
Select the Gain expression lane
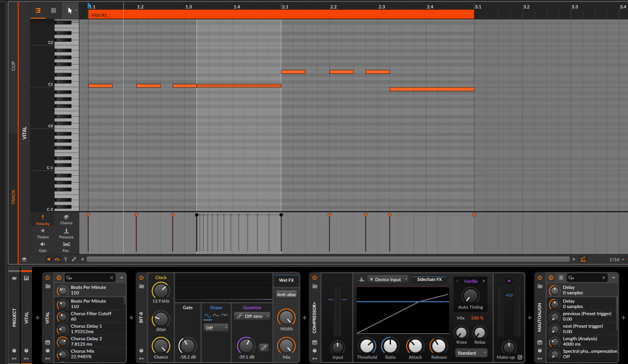click(x=42, y=247)
